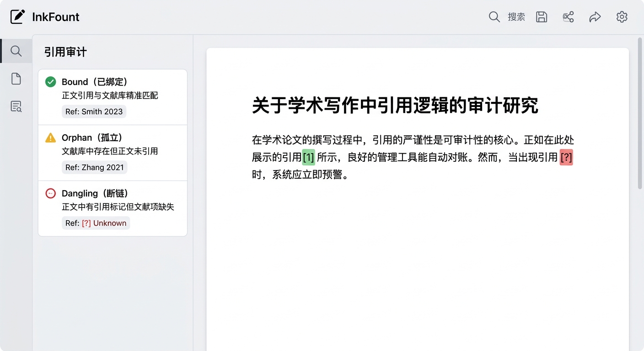Click the red Dangling status icon
The height and width of the screenshot is (351, 644).
coord(50,193)
